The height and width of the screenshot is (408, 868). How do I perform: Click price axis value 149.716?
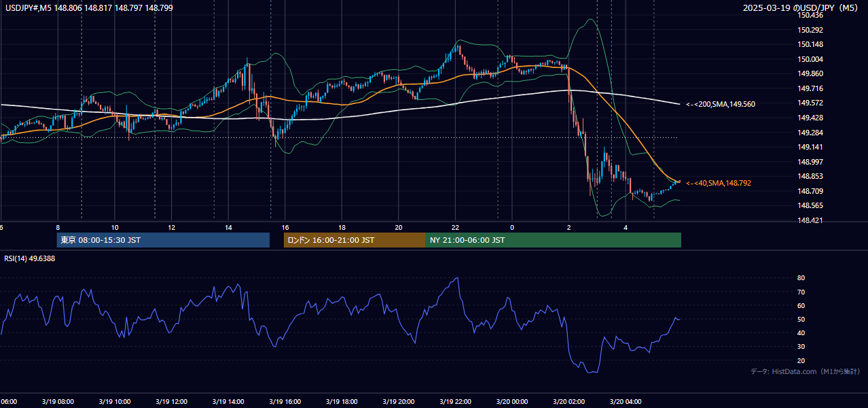click(x=810, y=88)
